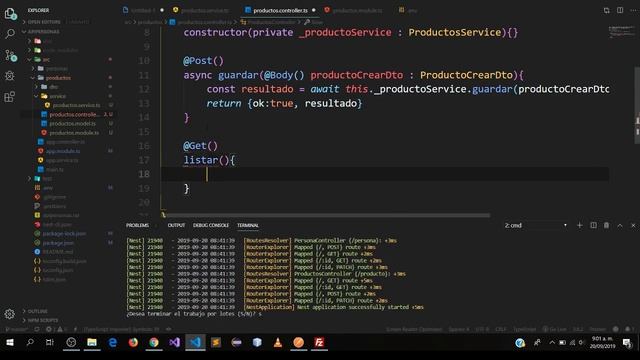Click the notifications bell in status bar

[x=629, y=329]
